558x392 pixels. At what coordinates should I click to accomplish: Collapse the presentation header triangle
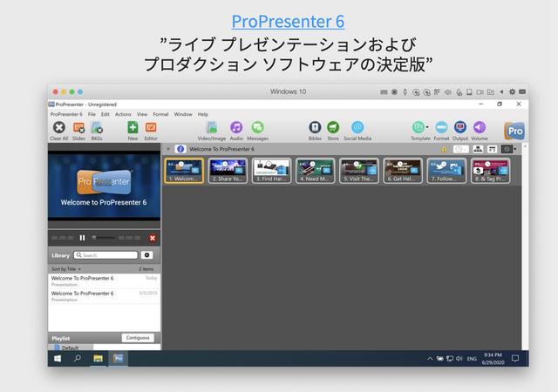pyautogui.click(x=168, y=149)
